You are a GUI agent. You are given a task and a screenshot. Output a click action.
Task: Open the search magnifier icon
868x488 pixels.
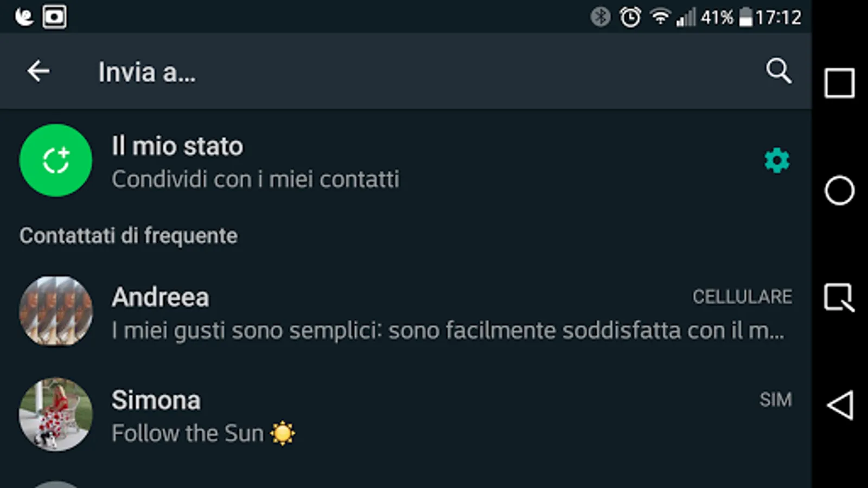click(778, 71)
